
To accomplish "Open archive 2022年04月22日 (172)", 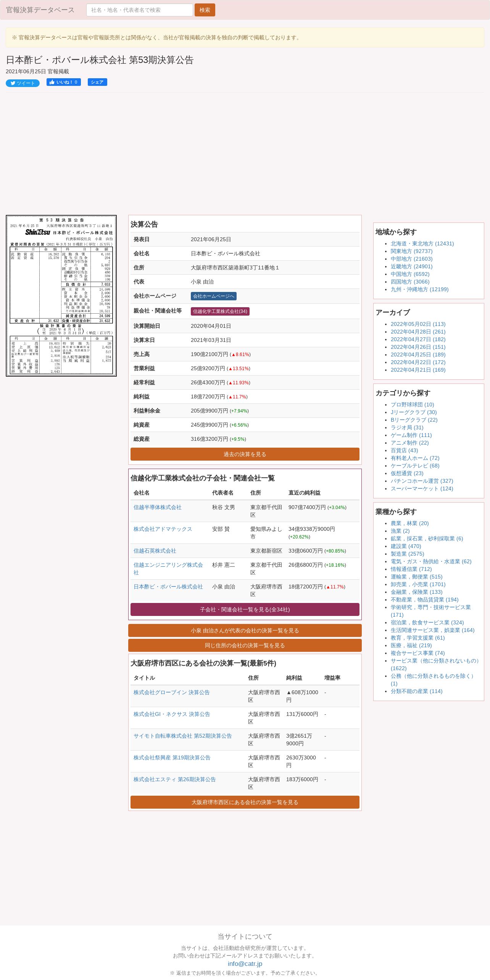I will coord(418,362).
